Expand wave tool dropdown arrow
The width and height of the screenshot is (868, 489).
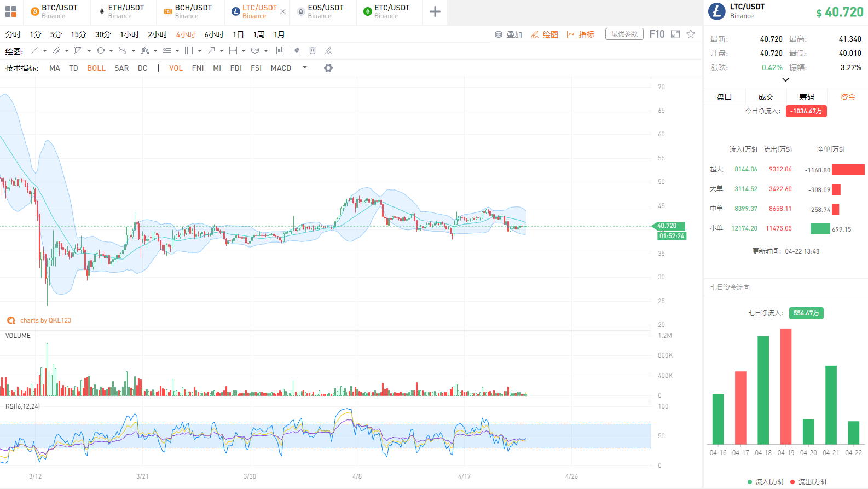pyautogui.click(x=134, y=51)
